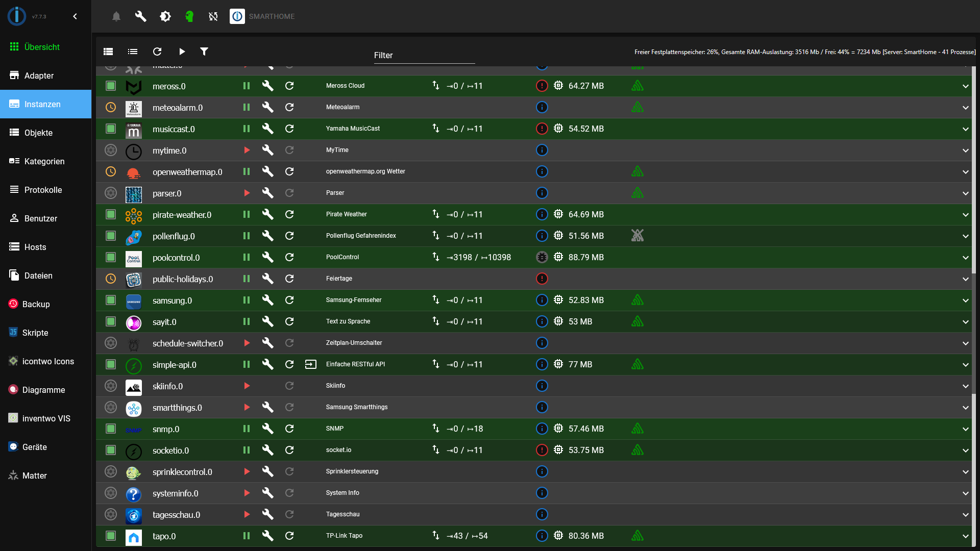Image resolution: width=980 pixels, height=551 pixels.
Task: Expand the musiccast.0 row details
Action: click(965, 129)
